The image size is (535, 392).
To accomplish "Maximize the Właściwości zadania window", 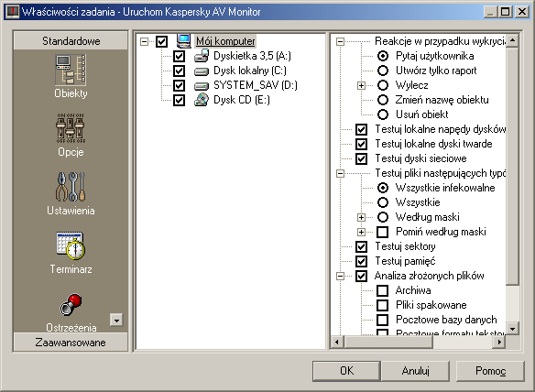I will pos(506,12).
